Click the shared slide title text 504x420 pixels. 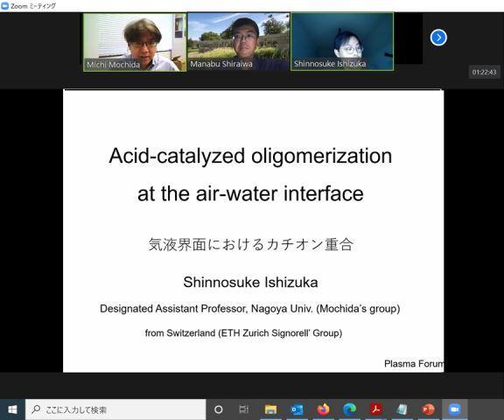pos(250,174)
